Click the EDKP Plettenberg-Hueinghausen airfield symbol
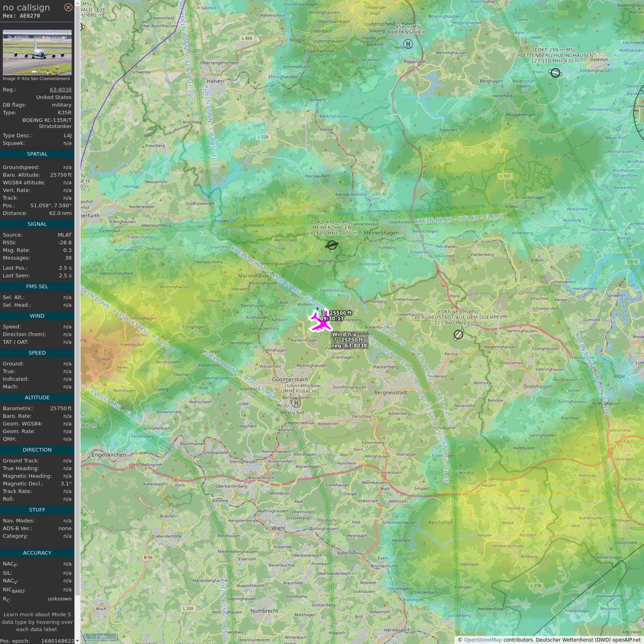The width and height of the screenshot is (644, 644). pos(555,72)
